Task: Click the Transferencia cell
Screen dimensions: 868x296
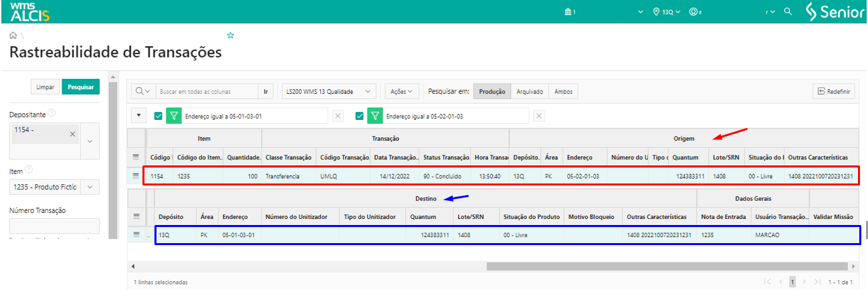Action: point(289,175)
